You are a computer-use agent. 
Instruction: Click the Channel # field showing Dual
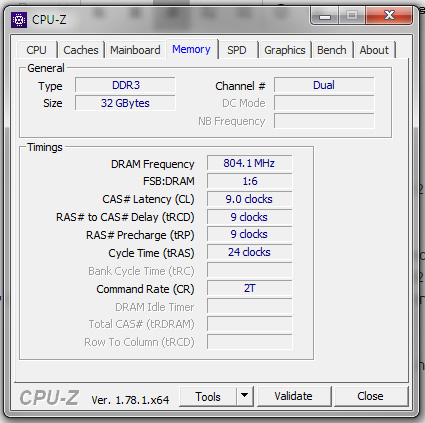tap(324, 85)
